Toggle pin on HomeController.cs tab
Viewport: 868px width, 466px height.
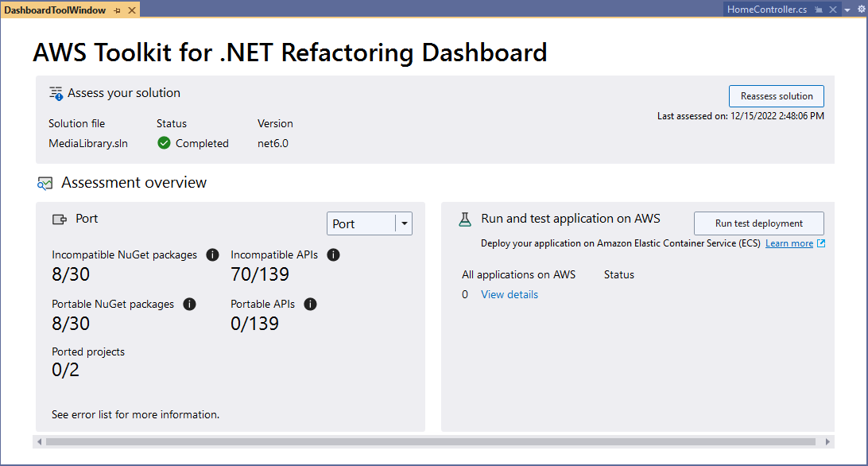(819, 10)
